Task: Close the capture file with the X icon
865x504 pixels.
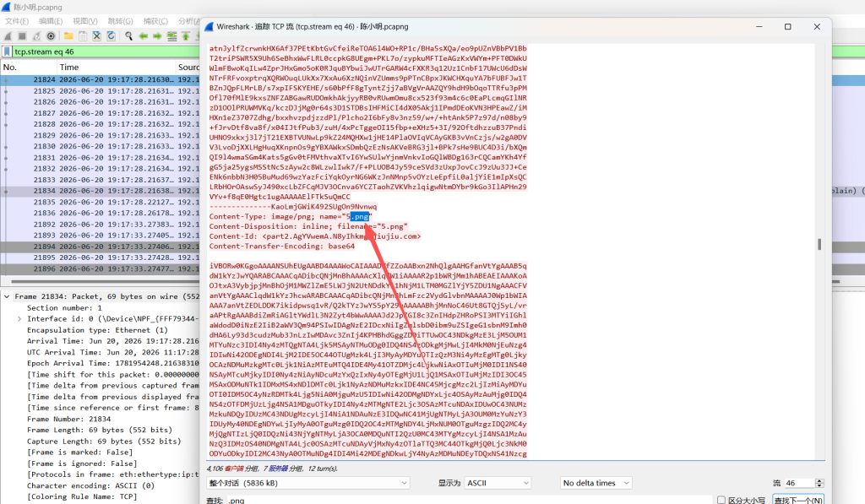Action: (x=96, y=35)
